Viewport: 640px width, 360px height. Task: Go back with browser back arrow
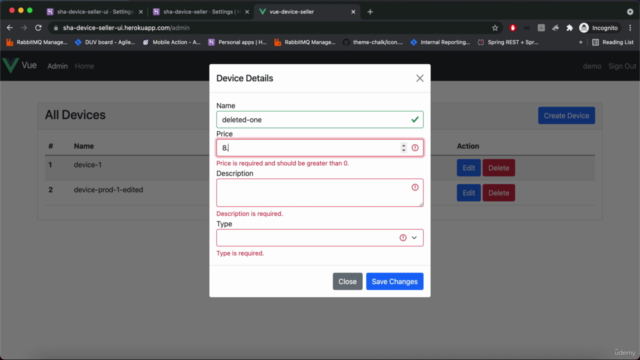coord(10,28)
